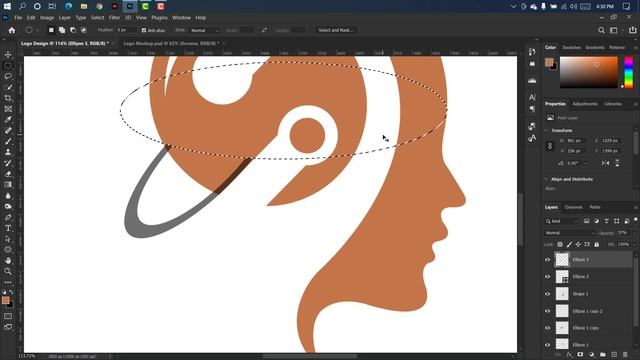This screenshot has height=360, width=640.
Task: Toggle Quick Mask mode in toolbar
Action: click(8, 316)
